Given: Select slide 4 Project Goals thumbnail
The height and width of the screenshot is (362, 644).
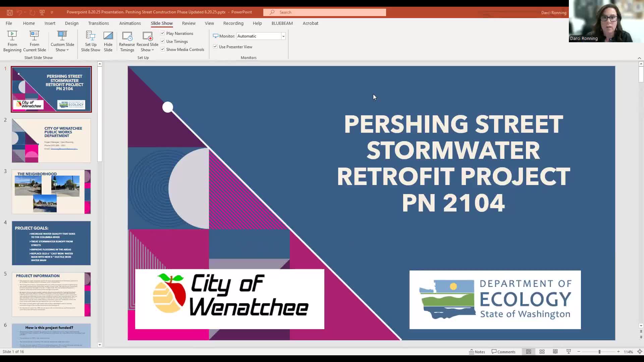Looking at the screenshot, I should pos(51,243).
